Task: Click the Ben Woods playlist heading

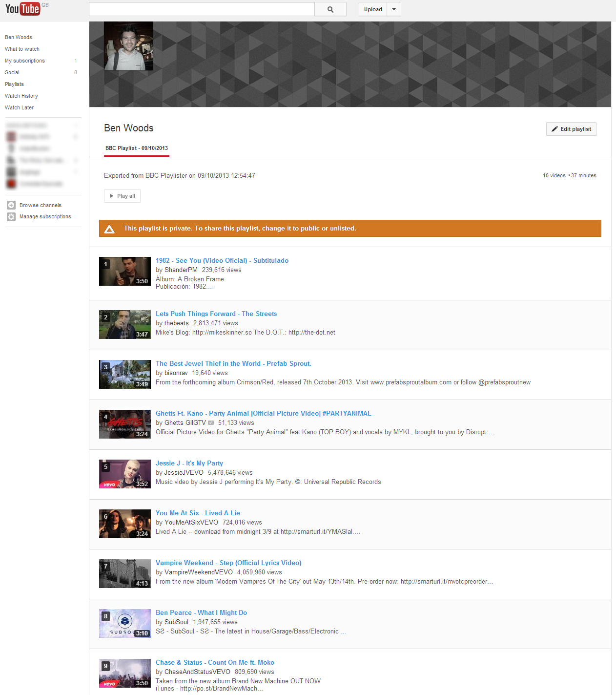Action: tap(129, 128)
